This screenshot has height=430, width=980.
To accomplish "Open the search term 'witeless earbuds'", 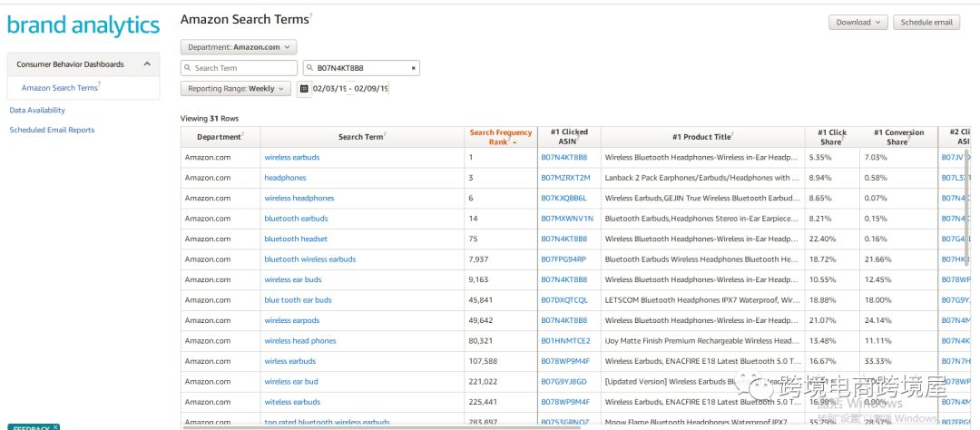I will [292, 402].
